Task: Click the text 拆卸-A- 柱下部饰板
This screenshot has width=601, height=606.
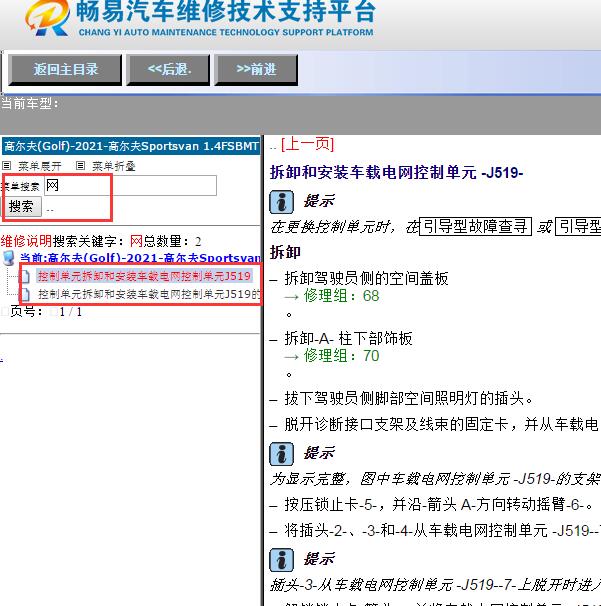Action: 348,338
